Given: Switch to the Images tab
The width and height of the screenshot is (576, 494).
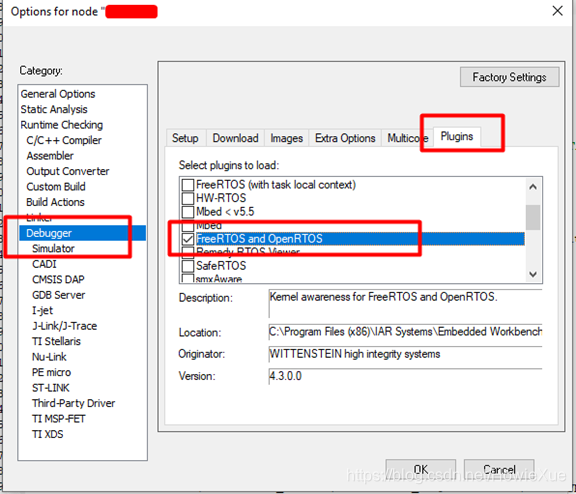Looking at the screenshot, I should [287, 138].
